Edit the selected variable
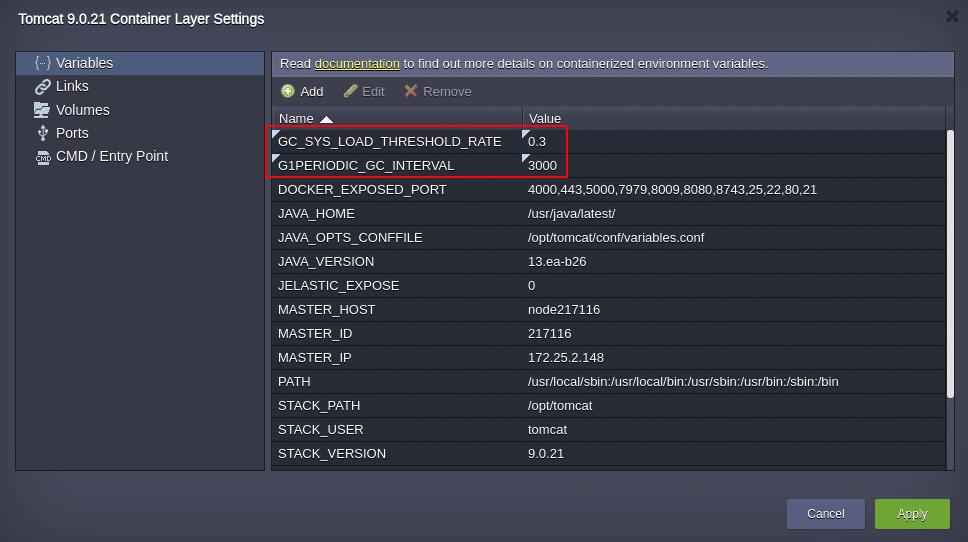The width and height of the screenshot is (968, 542). tap(364, 91)
